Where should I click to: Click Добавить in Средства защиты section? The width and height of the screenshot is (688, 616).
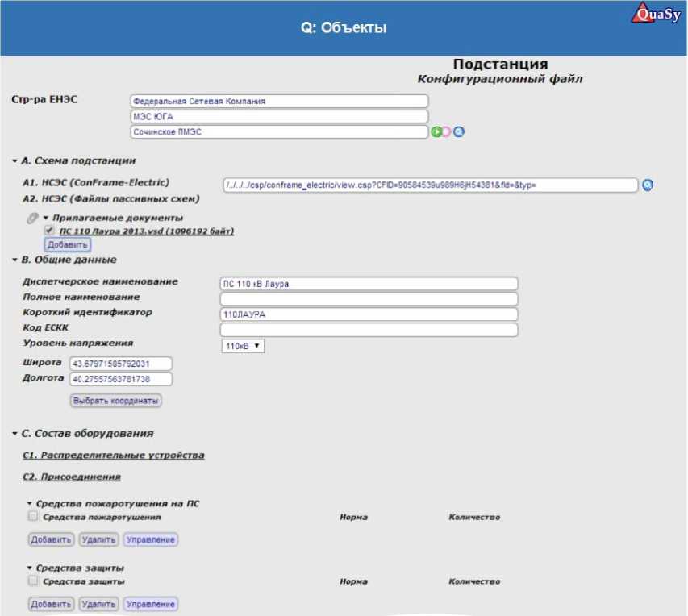click(51, 604)
